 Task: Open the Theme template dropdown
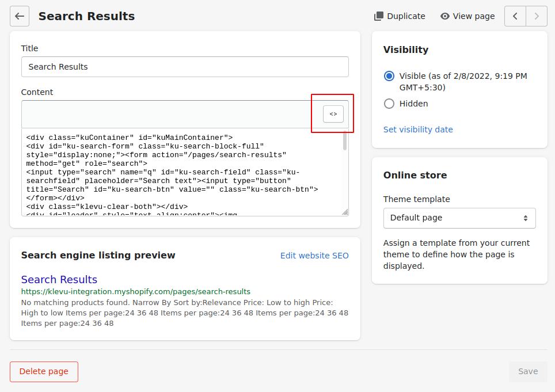coord(459,218)
